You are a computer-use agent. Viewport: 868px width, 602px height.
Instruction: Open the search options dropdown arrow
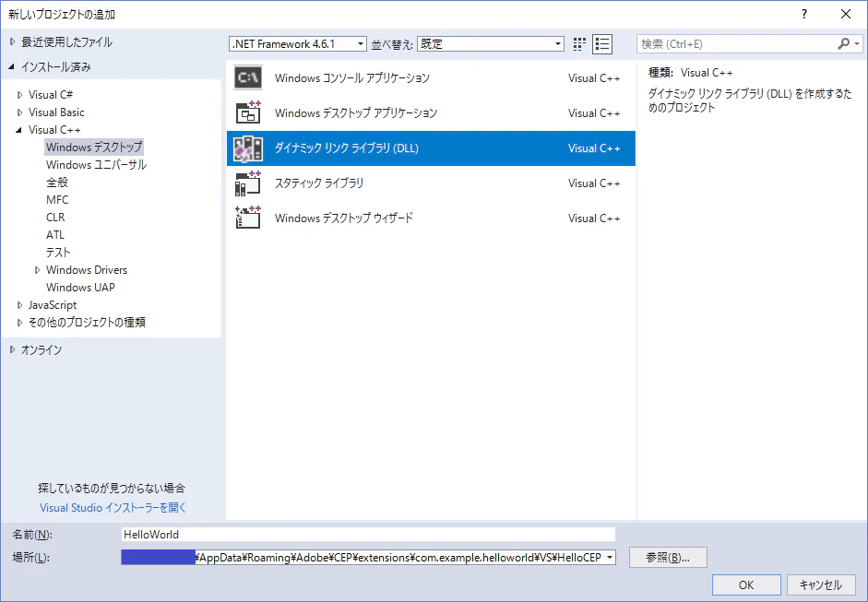pos(857,43)
